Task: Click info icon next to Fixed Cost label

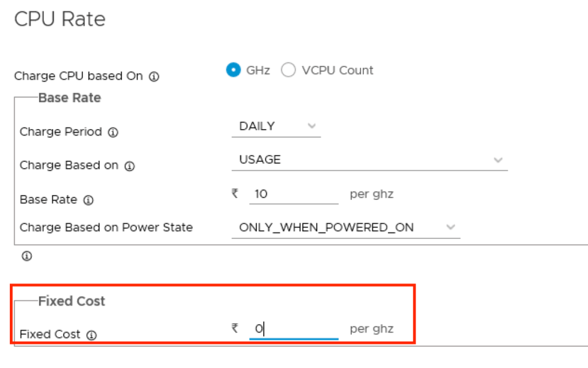Action: (x=91, y=335)
